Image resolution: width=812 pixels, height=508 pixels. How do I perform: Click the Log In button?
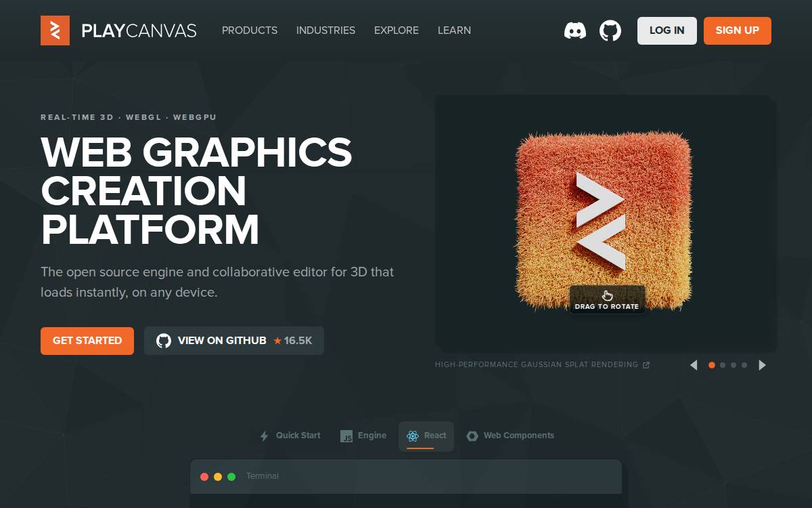(667, 30)
